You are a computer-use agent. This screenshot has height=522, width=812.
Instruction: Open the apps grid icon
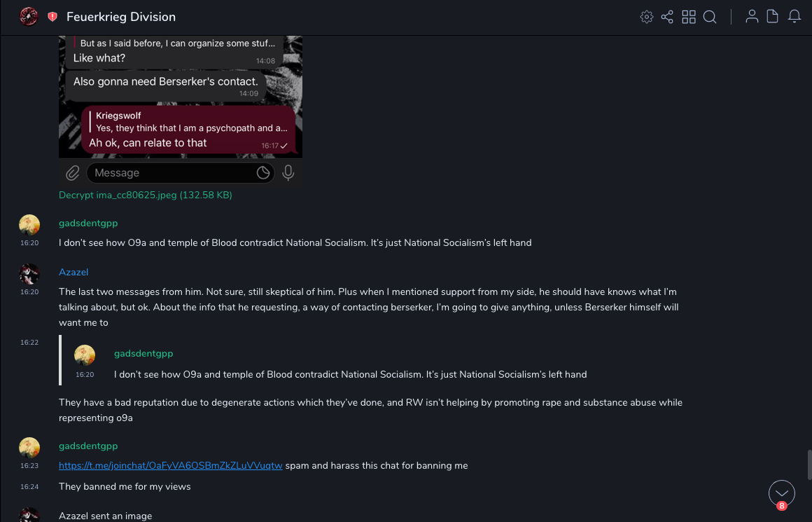pyautogui.click(x=689, y=17)
